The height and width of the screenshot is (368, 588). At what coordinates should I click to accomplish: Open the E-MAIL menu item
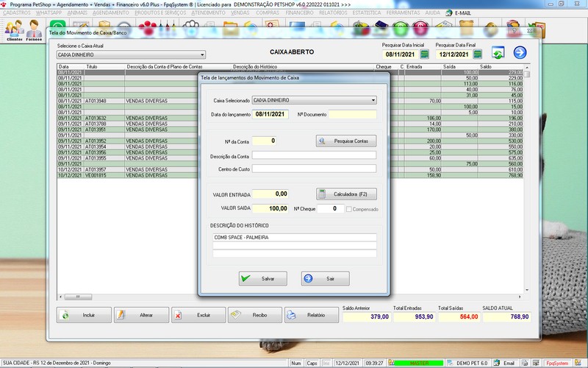click(x=463, y=13)
